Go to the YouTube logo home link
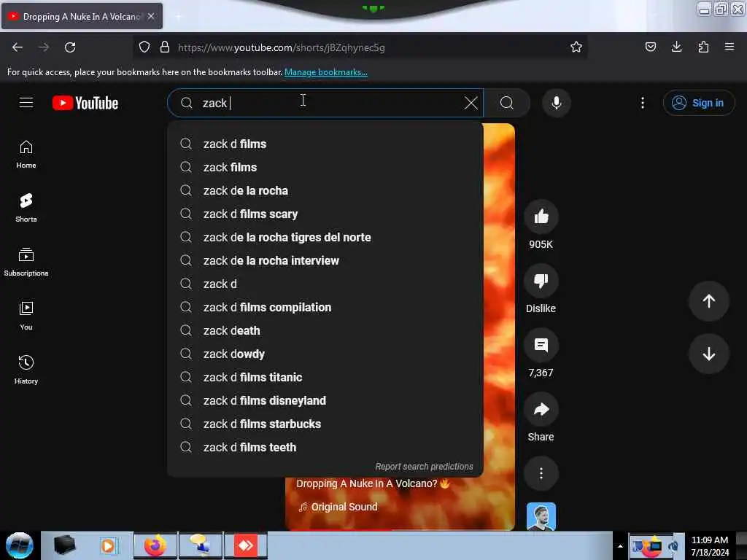 [85, 103]
